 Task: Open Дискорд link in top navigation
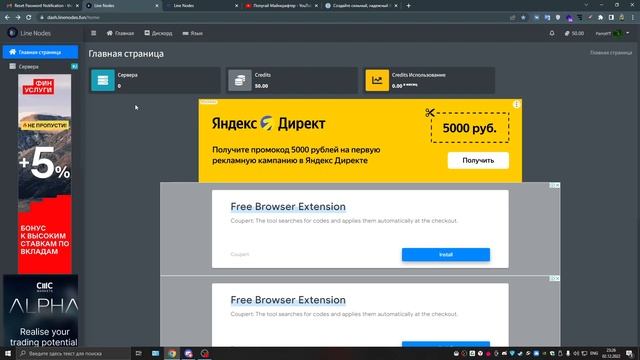click(x=158, y=33)
